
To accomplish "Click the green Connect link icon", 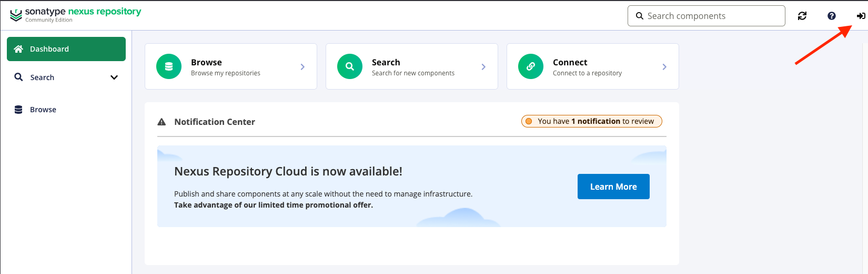I will tap(531, 66).
